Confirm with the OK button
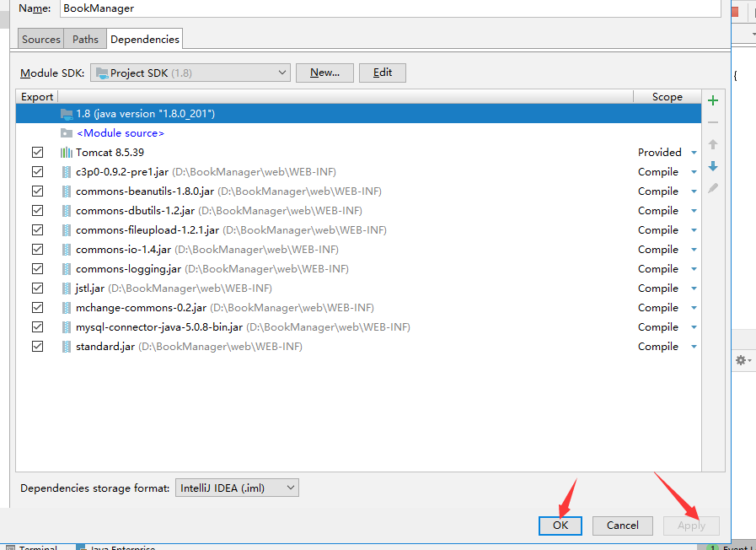 560,526
